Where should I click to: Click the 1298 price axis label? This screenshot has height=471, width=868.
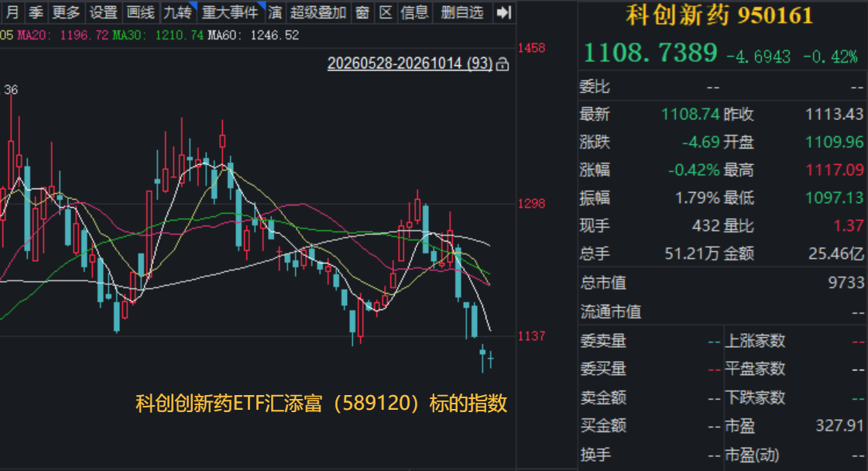(x=531, y=204)
